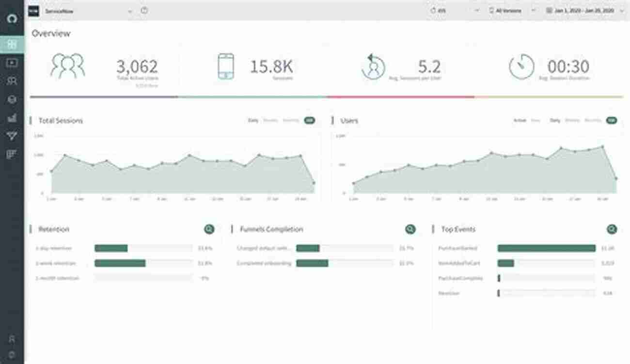Click the logo at top of sidebar
The height and width of the screenshot is (364, 630).
12,18
